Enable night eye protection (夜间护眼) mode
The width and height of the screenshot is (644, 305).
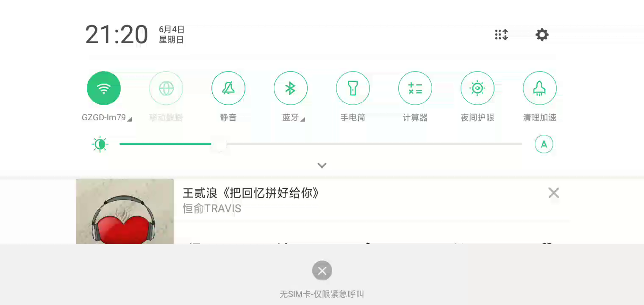click(477, 88)
